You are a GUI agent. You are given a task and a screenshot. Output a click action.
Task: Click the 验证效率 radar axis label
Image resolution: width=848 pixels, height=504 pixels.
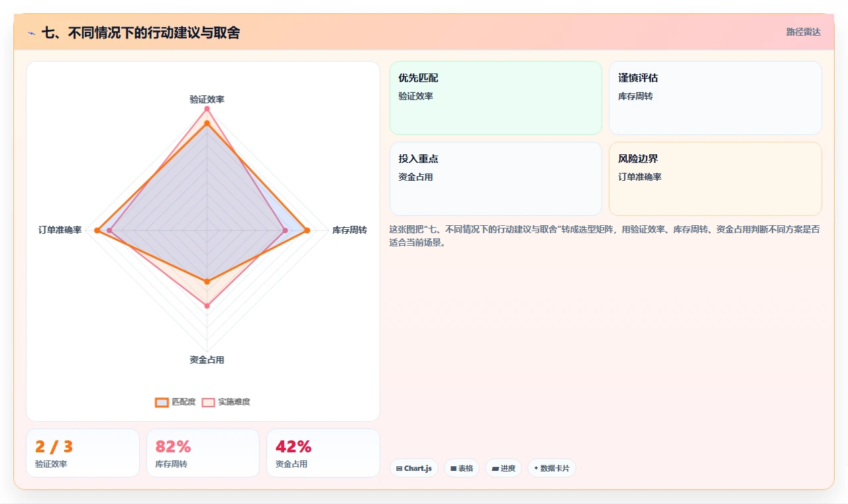click(x=207, y=99)
